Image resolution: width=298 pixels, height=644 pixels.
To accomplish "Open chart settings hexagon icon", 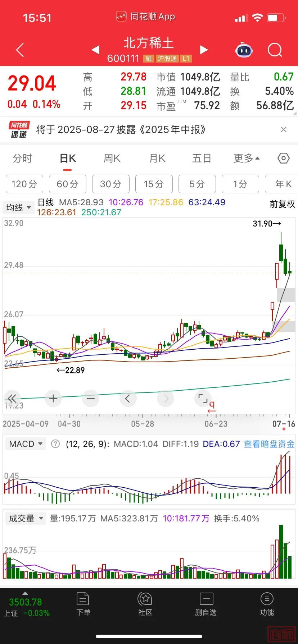I will point(284,158).
